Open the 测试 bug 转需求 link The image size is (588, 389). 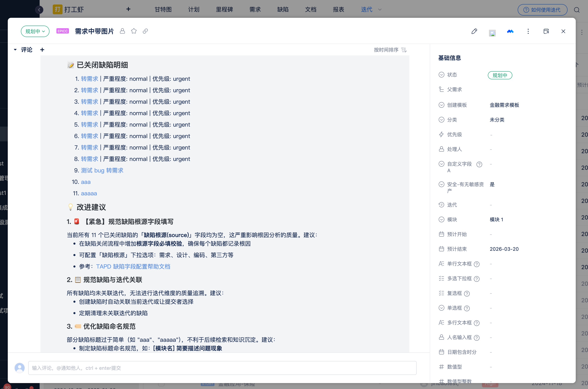tap(102, 170)
